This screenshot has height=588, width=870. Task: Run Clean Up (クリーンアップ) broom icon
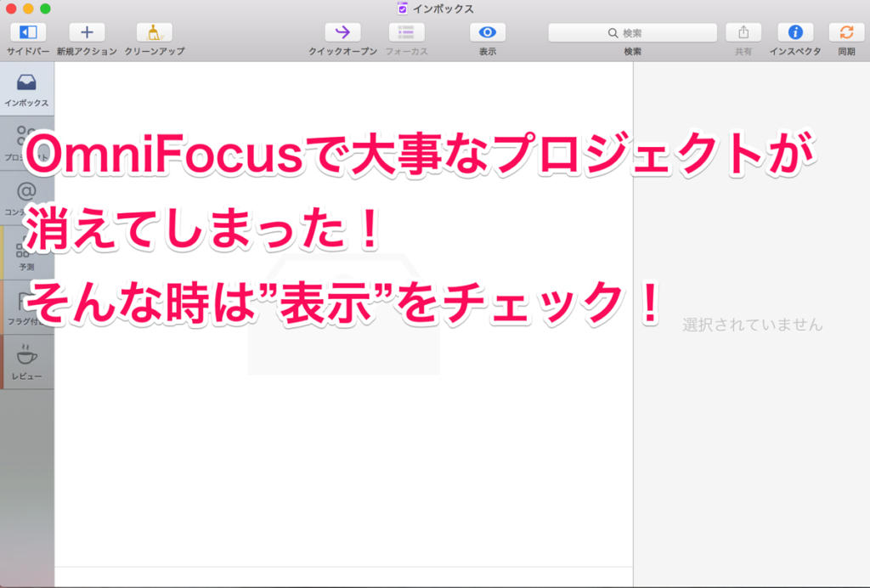[x=155, y=33]
